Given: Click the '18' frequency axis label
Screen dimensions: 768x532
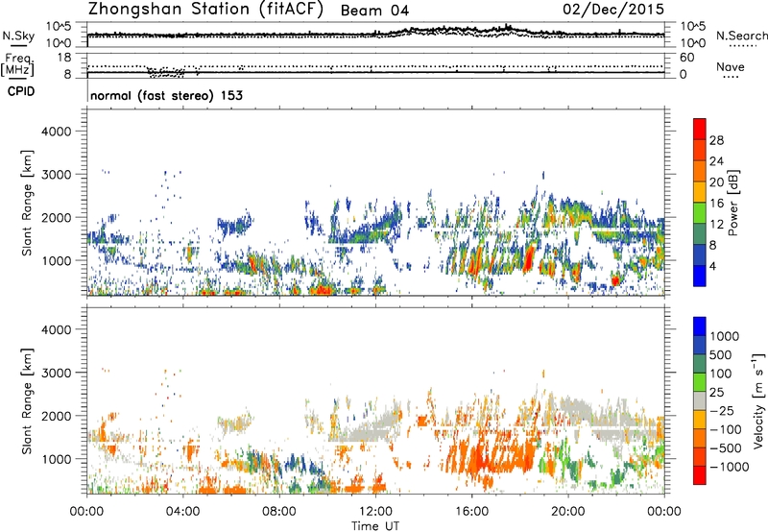Looking at the screenshot, I should (x=63, y=58).
